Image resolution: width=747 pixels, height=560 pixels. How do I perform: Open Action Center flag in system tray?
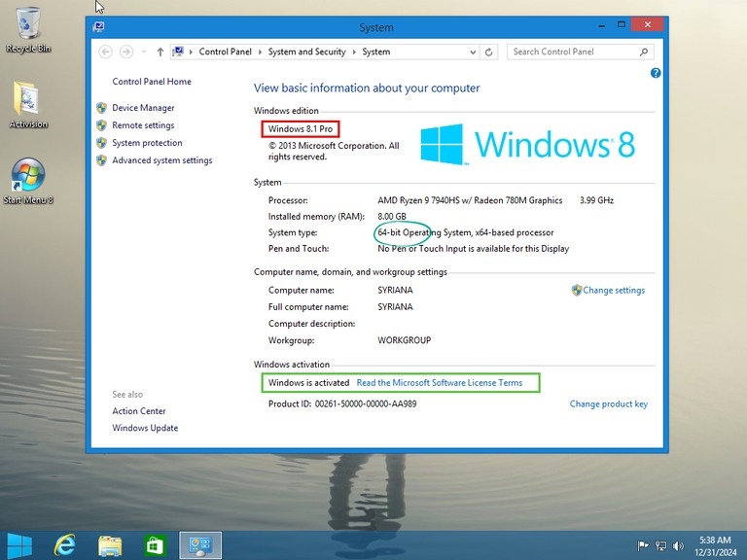(642, 545)
